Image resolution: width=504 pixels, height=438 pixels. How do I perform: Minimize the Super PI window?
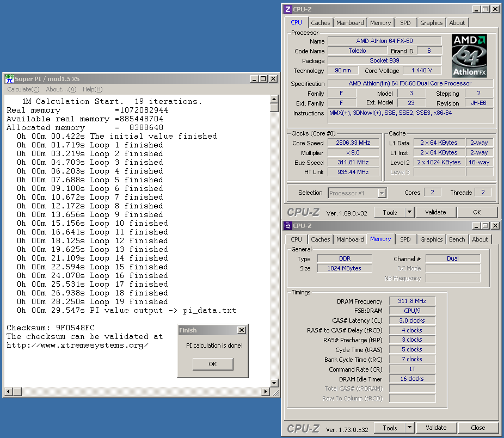click(255, 79)
